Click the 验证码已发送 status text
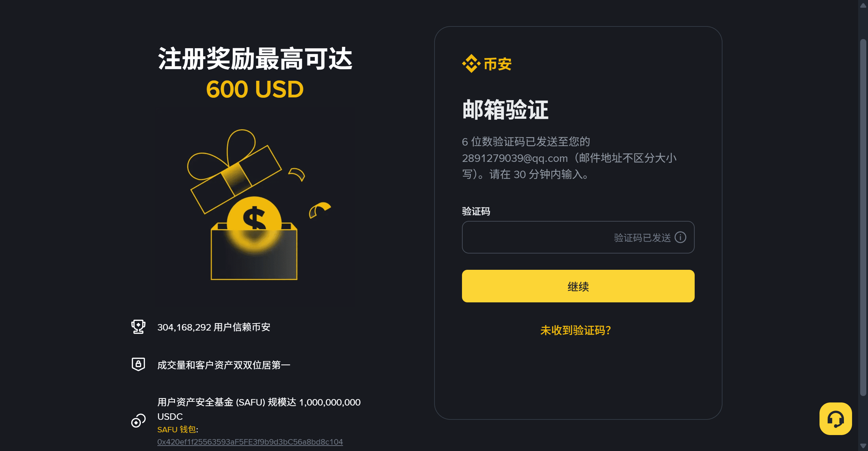The width and height of the screenshot is (868, 451). coord(642,238)
